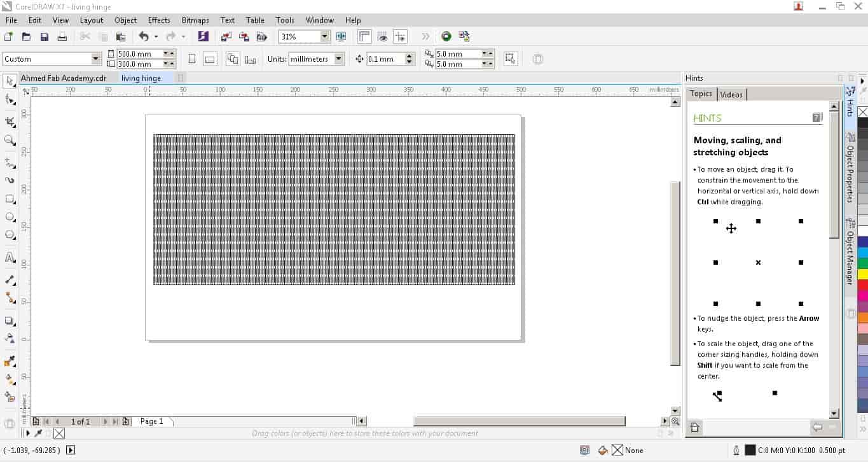This screenshot has width=868, height=462.
Task: Select the Pick tool
Action: pyautogui.click(x=10, y=81)
